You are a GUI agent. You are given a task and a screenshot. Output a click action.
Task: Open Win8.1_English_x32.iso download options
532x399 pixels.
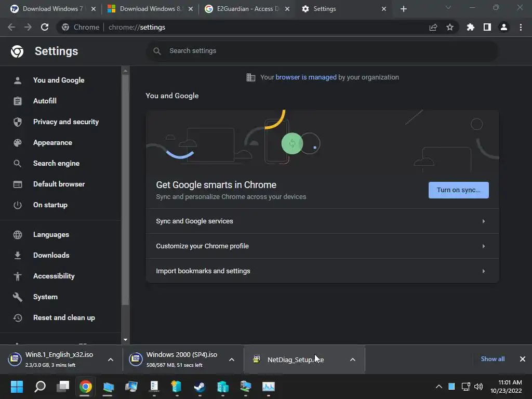[x=111, y=360]
